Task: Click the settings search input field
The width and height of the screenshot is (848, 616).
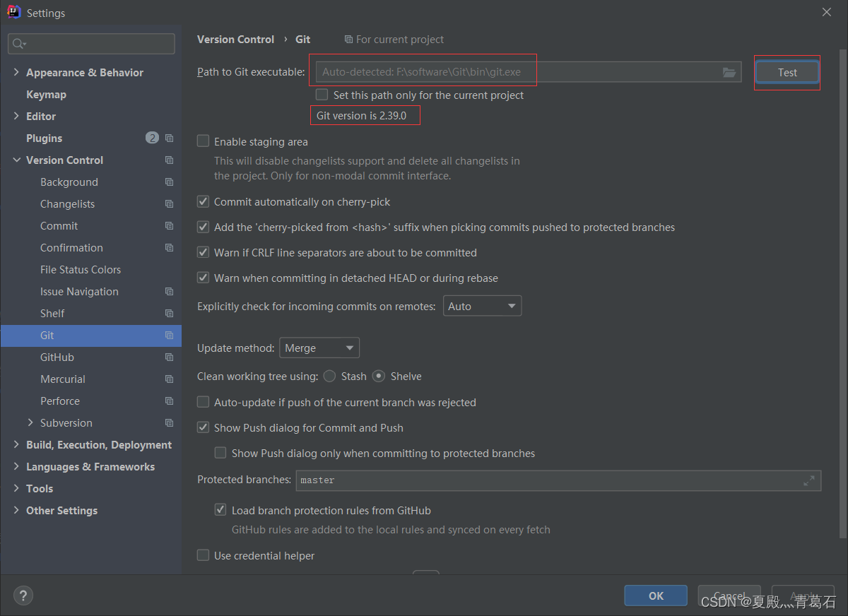Action: pos(91,44)
